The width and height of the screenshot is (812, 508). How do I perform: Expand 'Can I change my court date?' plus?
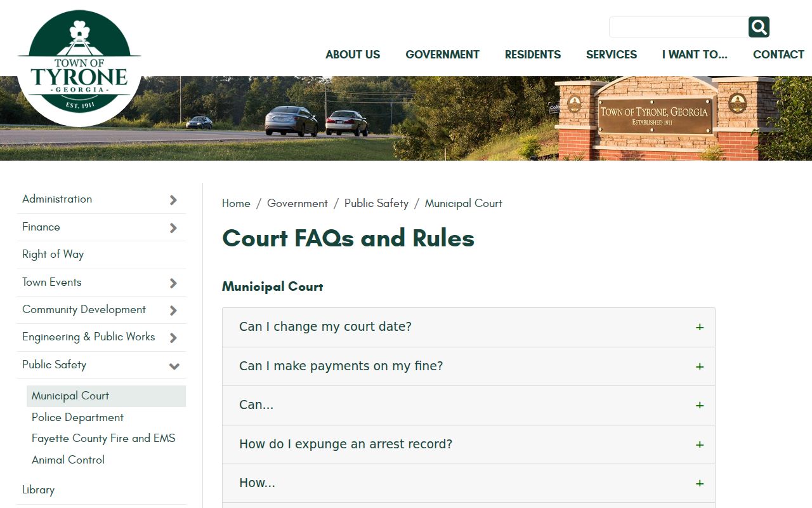(700, 328)
